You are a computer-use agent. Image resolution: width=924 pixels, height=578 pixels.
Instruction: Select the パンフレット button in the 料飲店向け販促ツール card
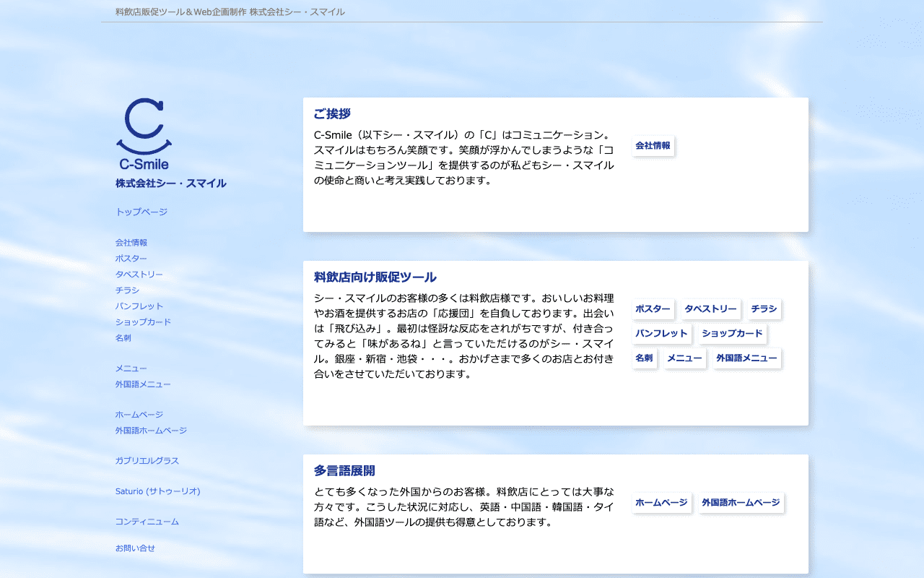pyautogui.click(x=661, y=334)
